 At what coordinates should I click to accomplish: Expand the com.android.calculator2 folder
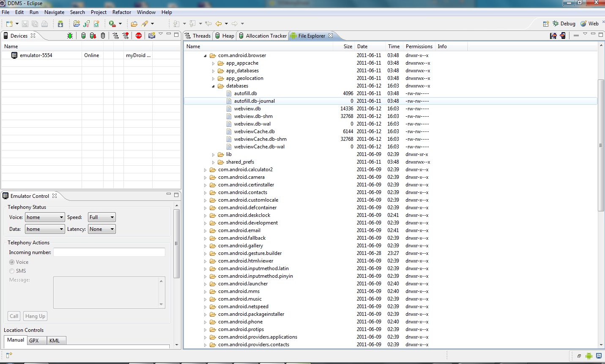point(205,170)
